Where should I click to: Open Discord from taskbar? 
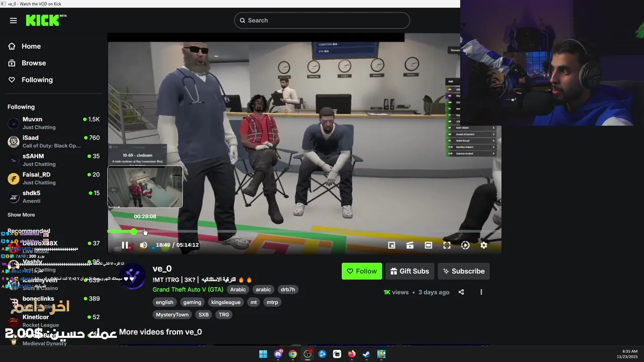tap(278, 354)
